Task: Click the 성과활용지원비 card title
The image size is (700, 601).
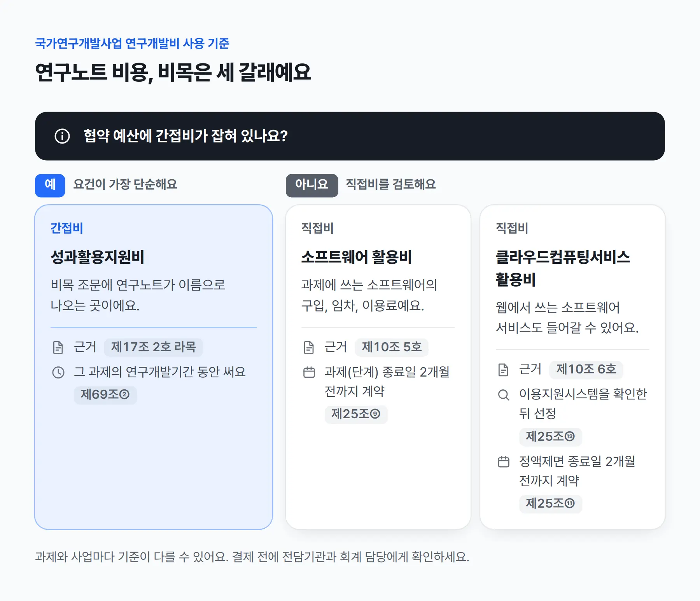Action: click(97, 257)
